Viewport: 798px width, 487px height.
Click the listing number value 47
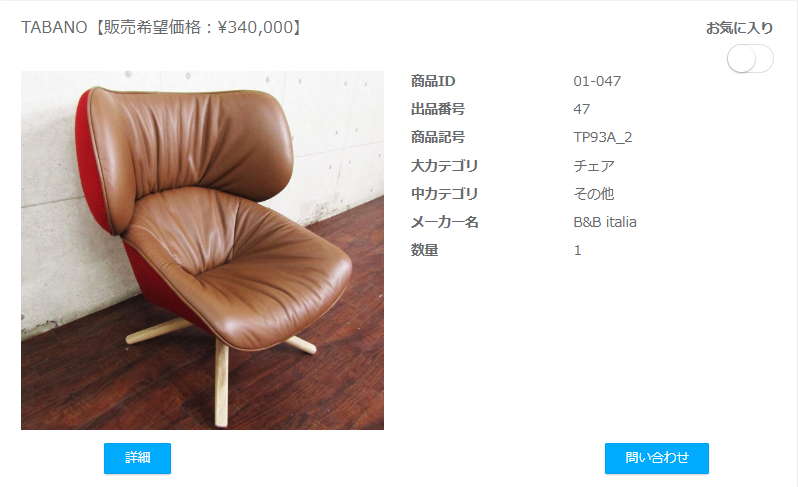(x=582, y=109)
